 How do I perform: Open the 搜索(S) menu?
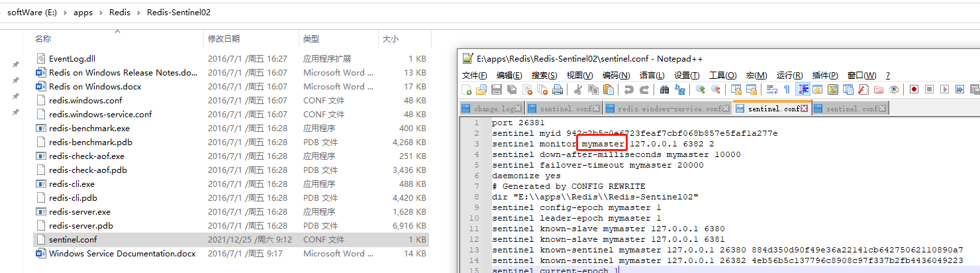544,76
